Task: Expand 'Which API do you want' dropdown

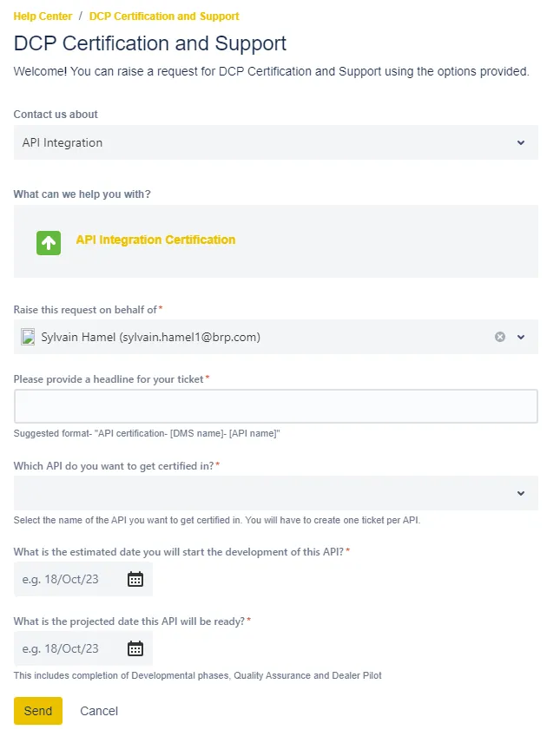Action: click(x=275, y=493)
